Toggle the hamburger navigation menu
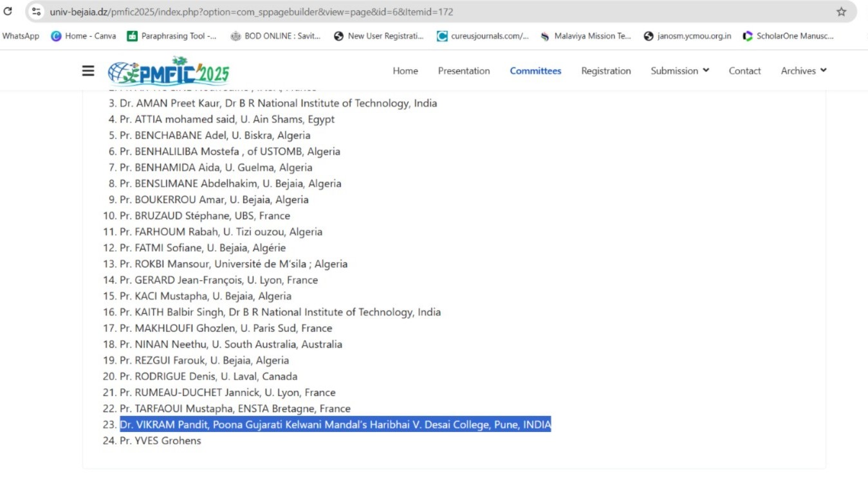 coord(89,71)
